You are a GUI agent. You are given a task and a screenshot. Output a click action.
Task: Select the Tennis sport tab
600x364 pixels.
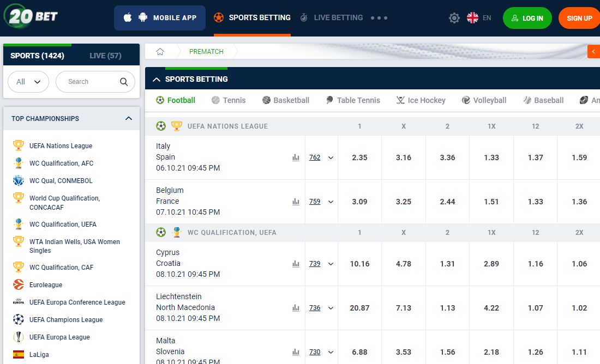tap(229, 100)
